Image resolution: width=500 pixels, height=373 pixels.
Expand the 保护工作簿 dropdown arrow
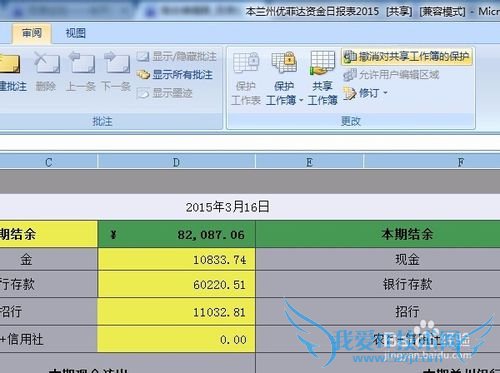pos(301,100)
